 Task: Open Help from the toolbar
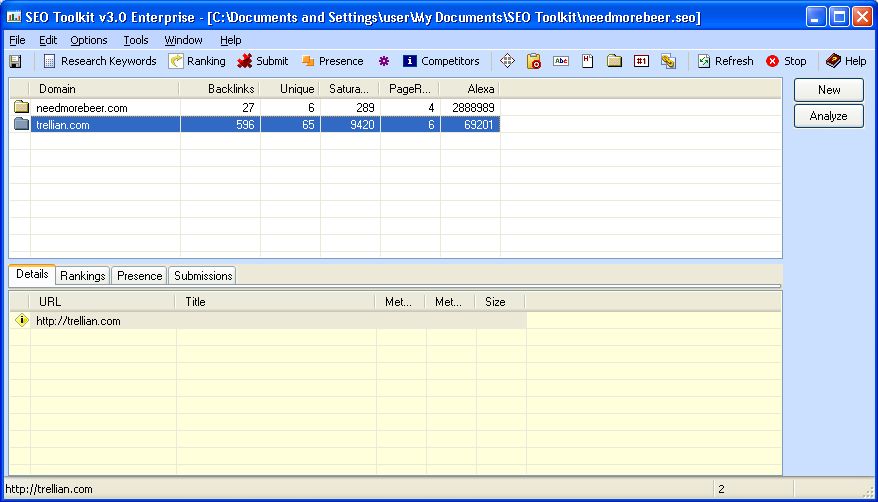click(846, 61)
